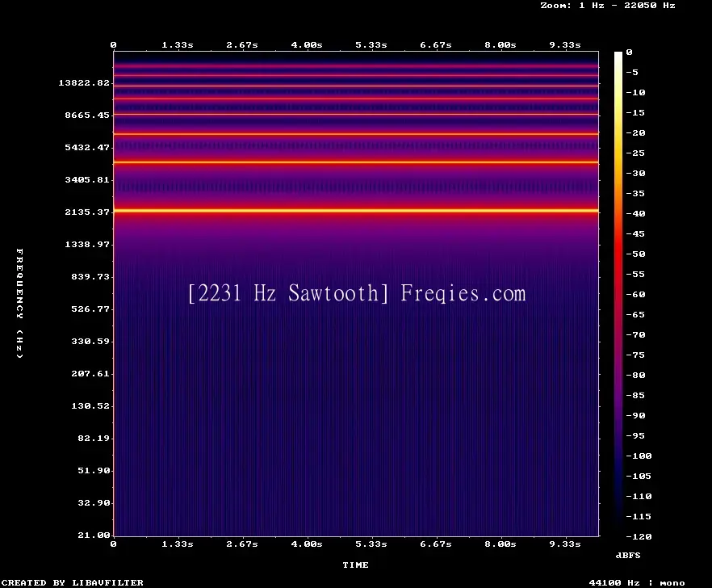Click the bottom 9.33s time label
The width and height of the screenshot is (712, 588).
pyautogui.click(x=565, y=544)
